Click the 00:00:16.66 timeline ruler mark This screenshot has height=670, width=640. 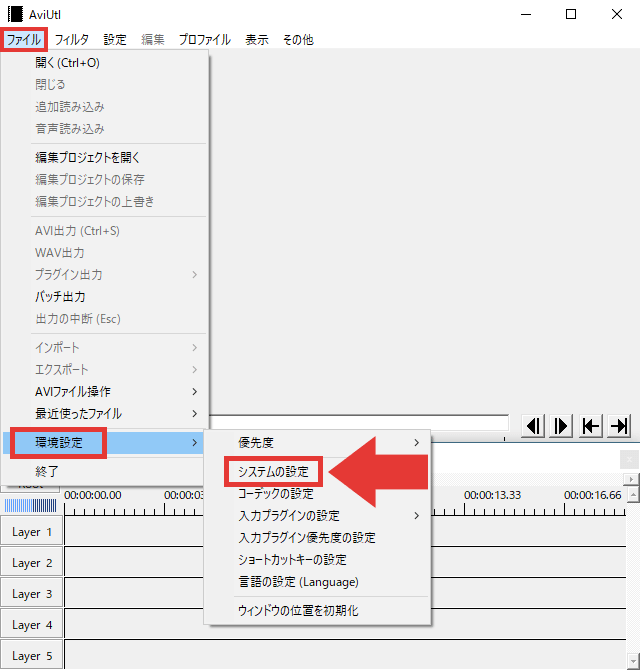point(593,495)
